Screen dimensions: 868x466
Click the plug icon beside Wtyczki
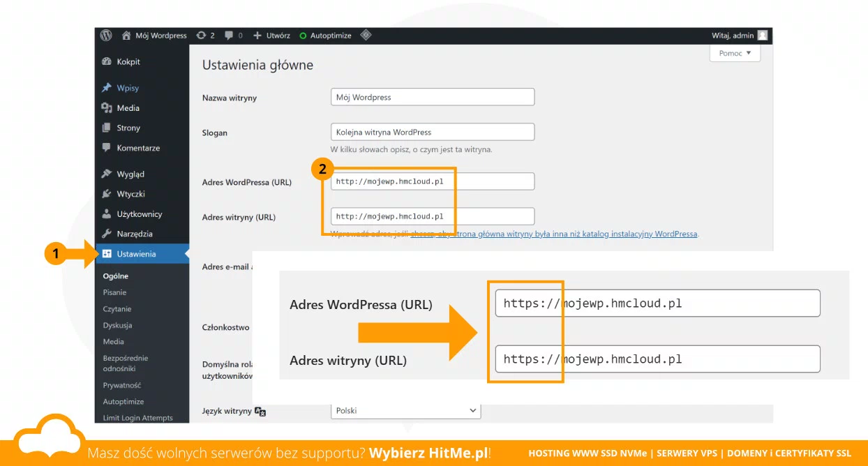[x=107, y=194]
